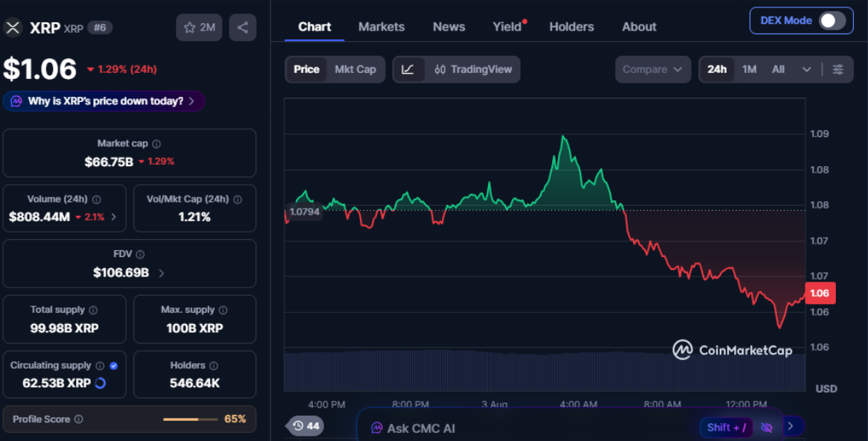Click the Ask CMC AI input field
Screen dimensions: 868x441
[570, 427]
